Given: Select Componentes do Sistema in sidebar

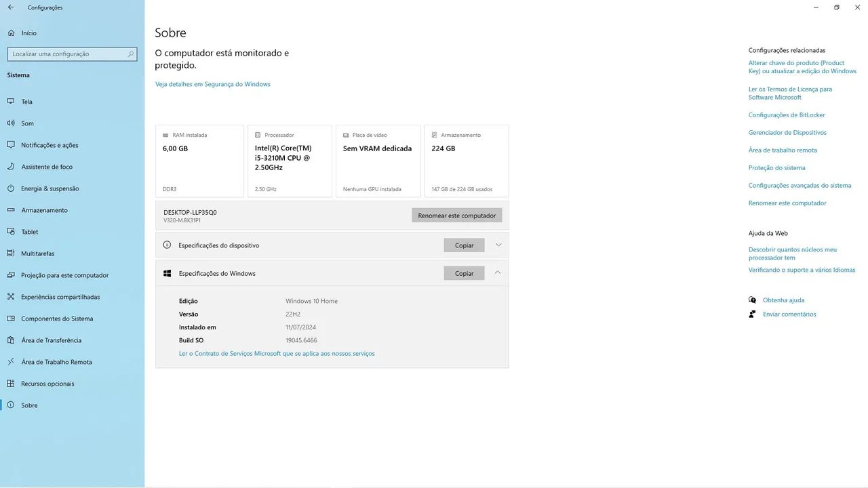Looking at the screenshot, I should [57, 319].
